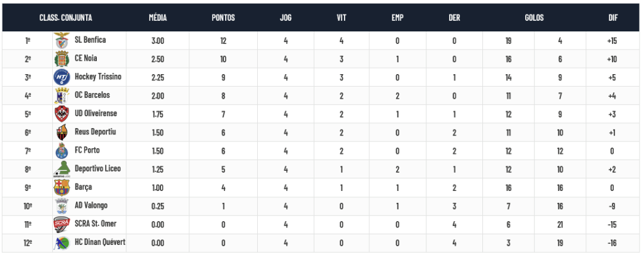Select the SCRA St. Omer logo
This screenshot has width=644, height=255.
[x=62, y=224]
